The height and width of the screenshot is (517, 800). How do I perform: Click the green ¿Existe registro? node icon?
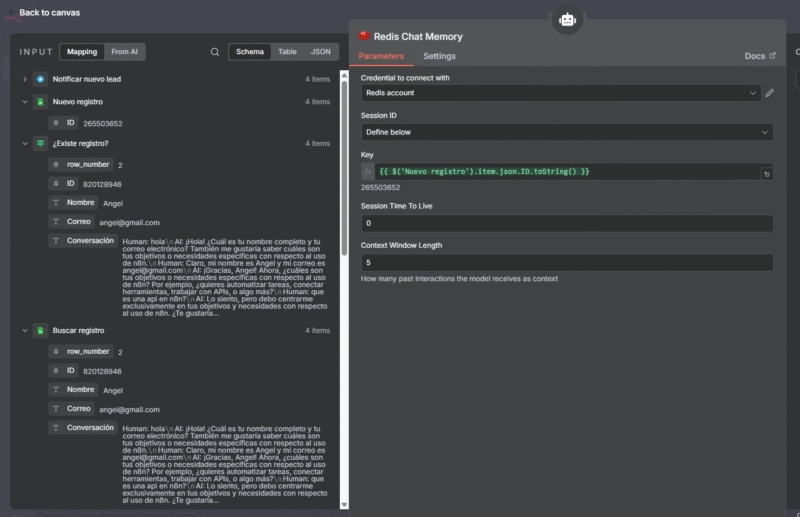tap(40, 144)
